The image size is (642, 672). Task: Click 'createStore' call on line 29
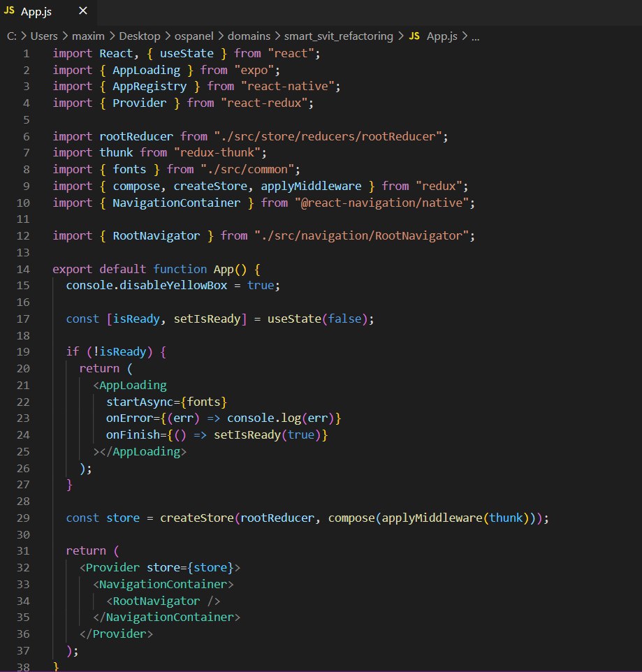(197, 518)
